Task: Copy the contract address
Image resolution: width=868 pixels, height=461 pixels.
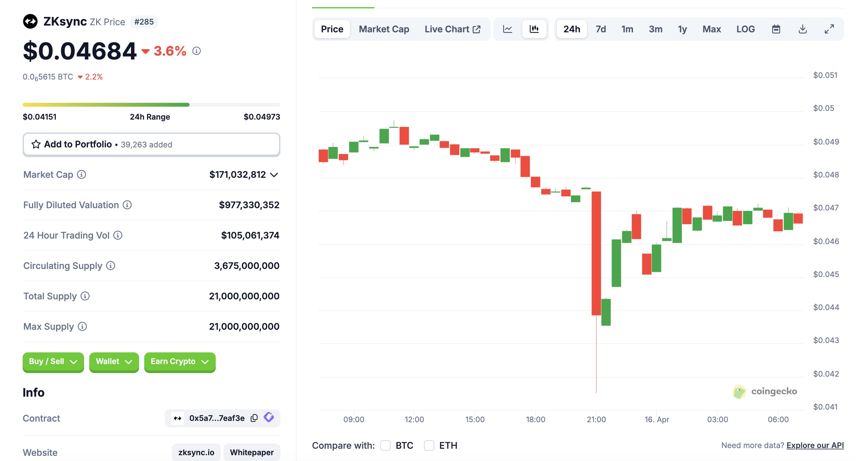Action: pos(254,418)
